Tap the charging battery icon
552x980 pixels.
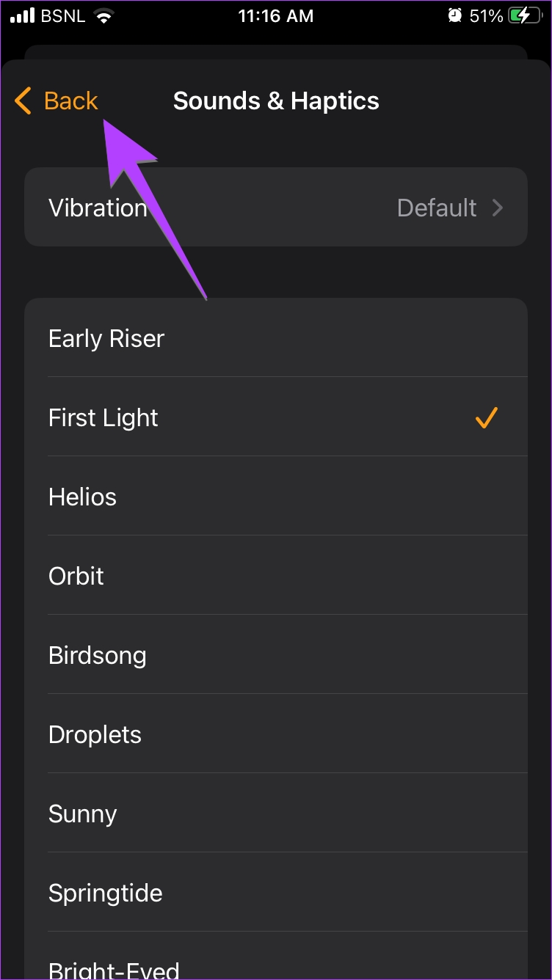[526, 15]
